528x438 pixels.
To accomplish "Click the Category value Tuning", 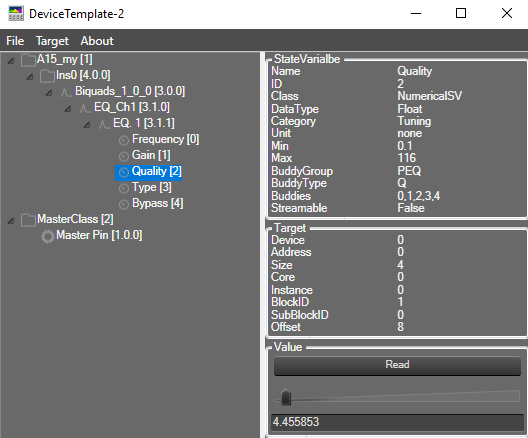I will point(414,121).
